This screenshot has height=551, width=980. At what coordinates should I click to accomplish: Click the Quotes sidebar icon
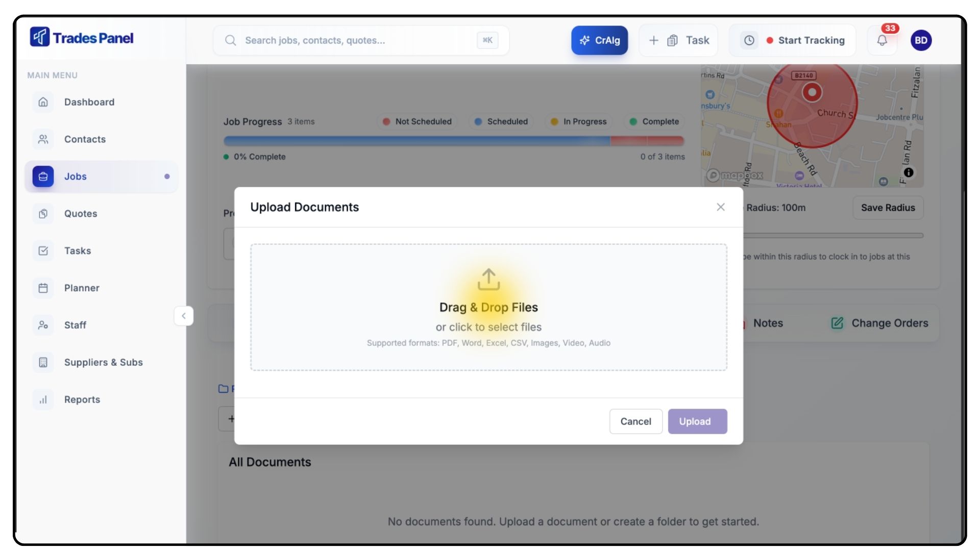(43, 214)
